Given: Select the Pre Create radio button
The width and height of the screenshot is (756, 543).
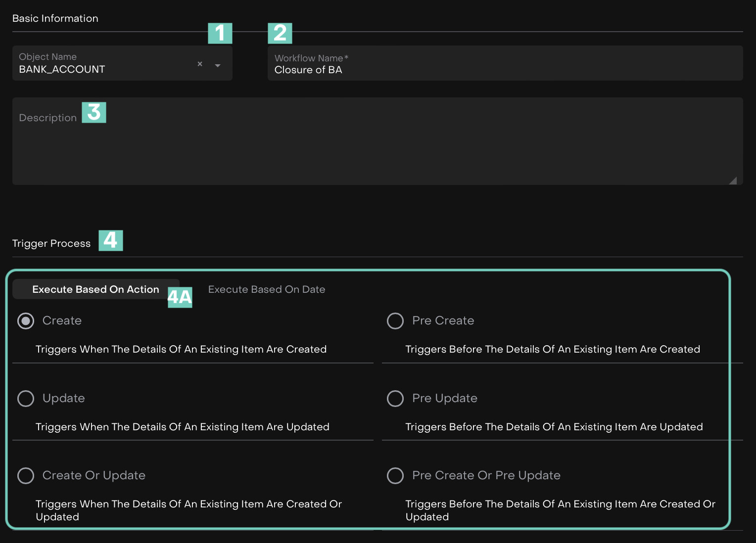Looking at the screenshot, I should pos(395,321).
